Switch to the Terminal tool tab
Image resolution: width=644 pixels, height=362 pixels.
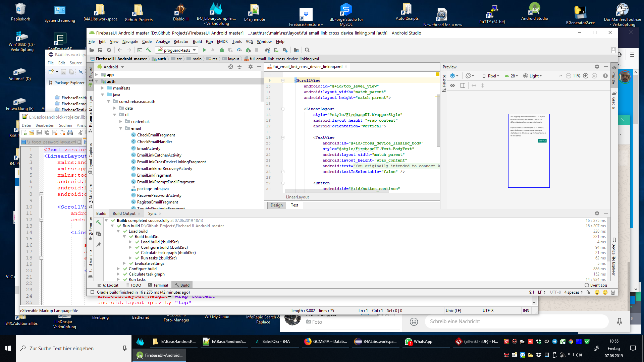pos(158,285)
